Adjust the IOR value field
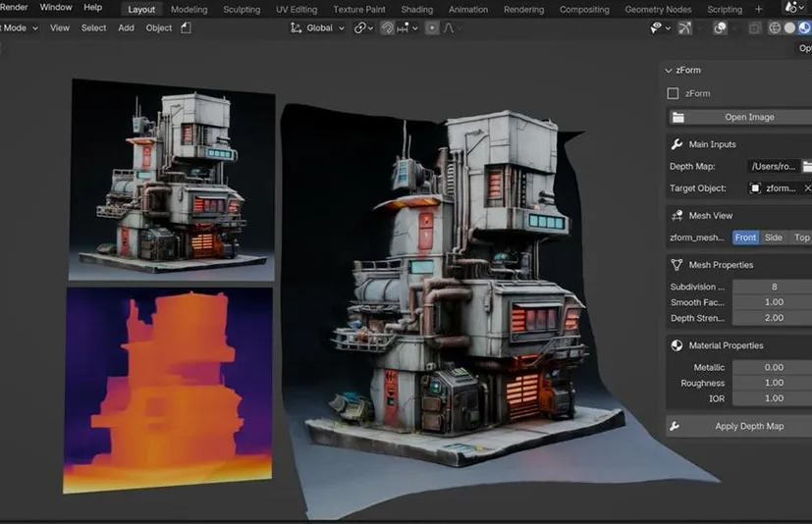Viewport: 812px width, 524px height. click(x=772, y=398)
